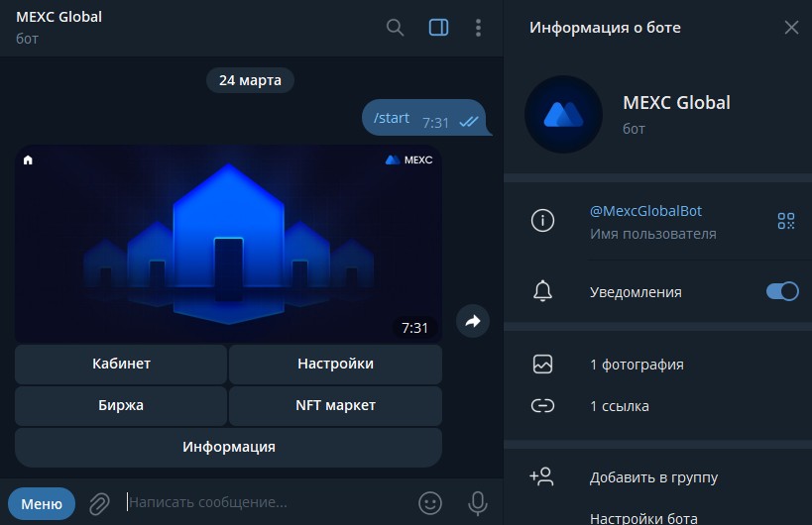Open the three-dot chat menu
812x525 pixels.
coord(478,28)
